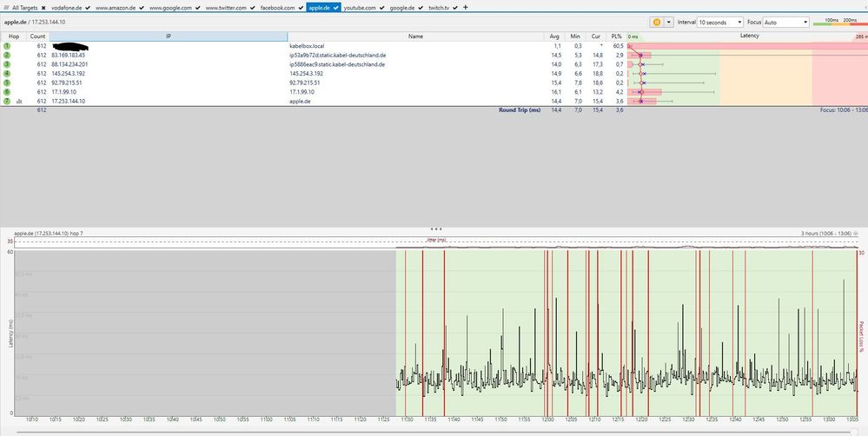
Task: Open the Interval 10 seconds dropdown
Action: [x=720, y=22]
